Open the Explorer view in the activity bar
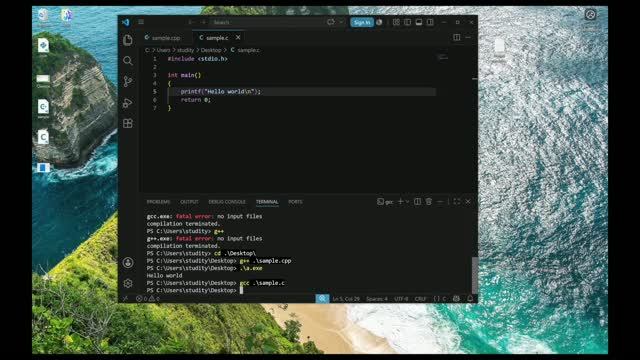The height and width of the screenshot is (360, 640). (128, 40)
